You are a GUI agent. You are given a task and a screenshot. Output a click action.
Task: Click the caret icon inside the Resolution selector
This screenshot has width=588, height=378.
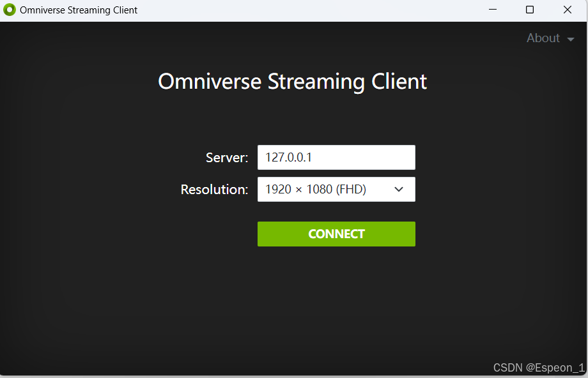point(398,189)
